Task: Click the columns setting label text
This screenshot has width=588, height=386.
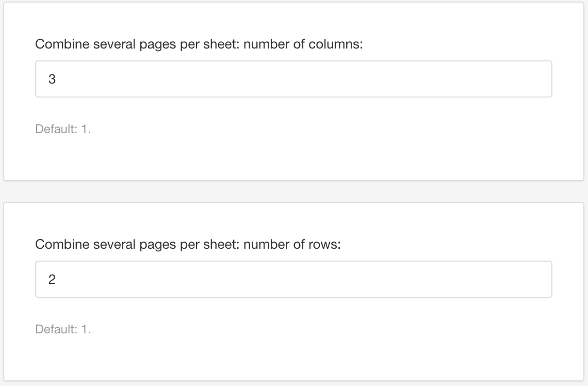Action: pyautogui.click(x=199, y=44)
